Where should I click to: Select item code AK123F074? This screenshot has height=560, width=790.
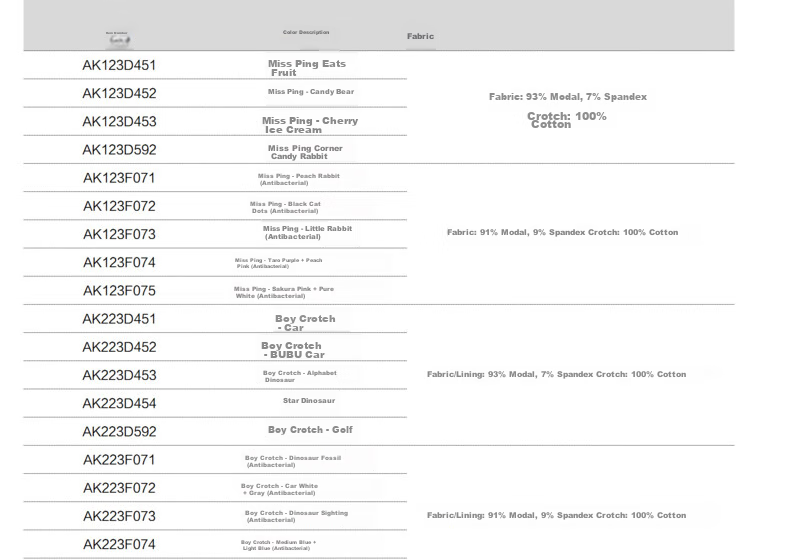pyautogui.click(x=119, y=263)
